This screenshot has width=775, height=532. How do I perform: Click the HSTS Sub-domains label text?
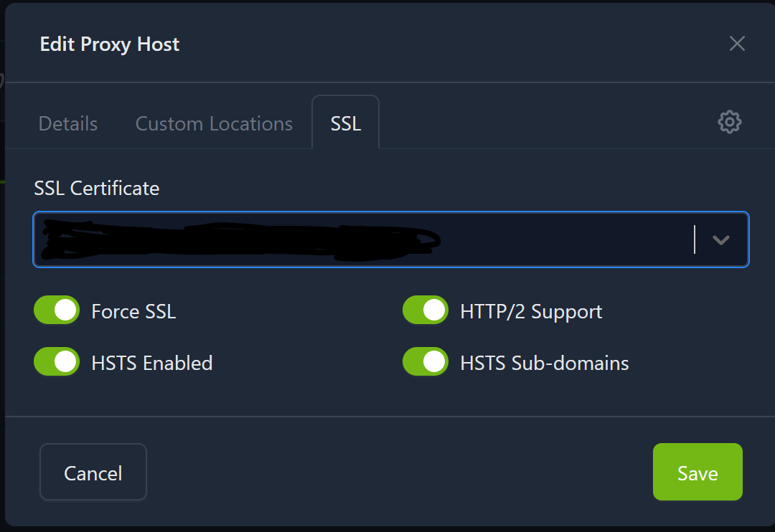click(x=544, y=364)
